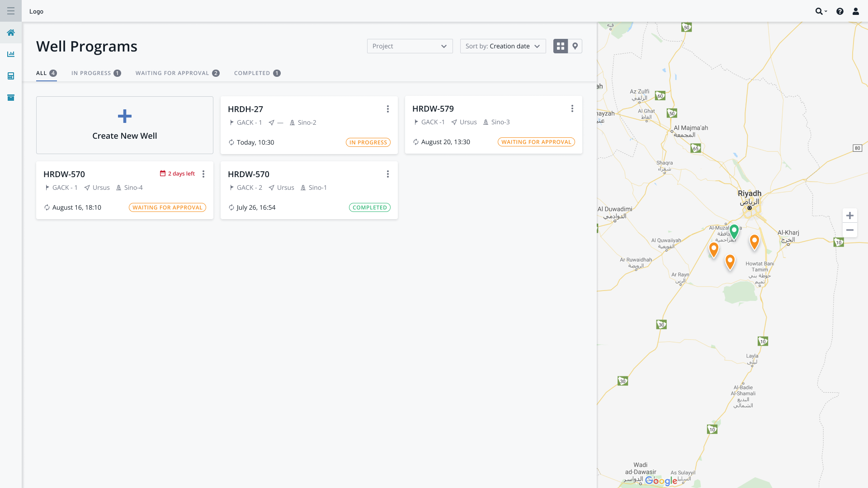This screenshot has width=868, height=488.
Task: Open the bar chart sidebar icon
Action: click(x=11, y=54)
